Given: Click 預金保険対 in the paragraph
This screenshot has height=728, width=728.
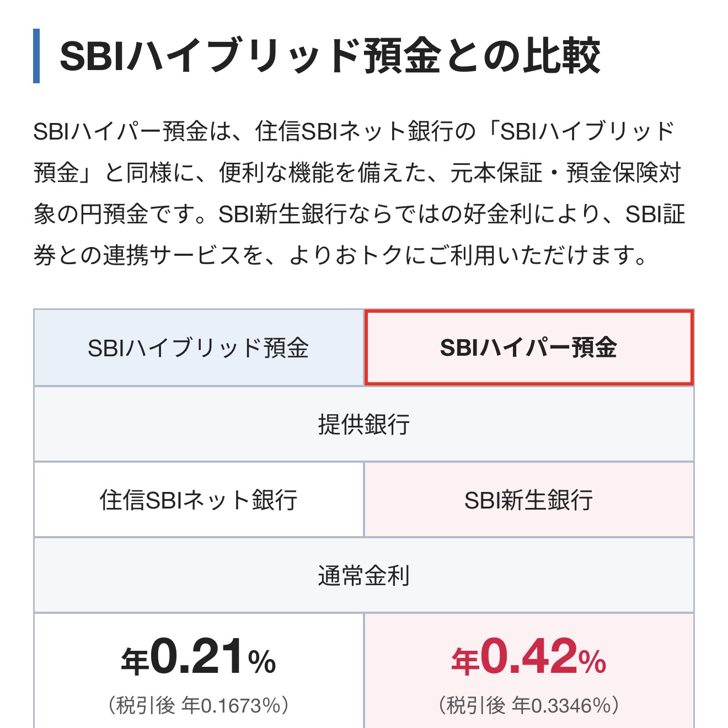Looking at the screenshot, I should pos(624,173).
